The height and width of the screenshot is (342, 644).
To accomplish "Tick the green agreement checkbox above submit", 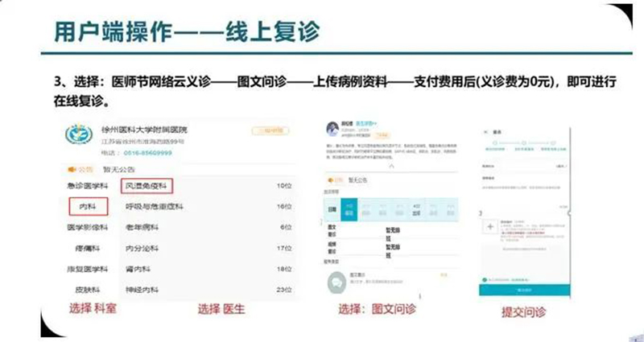I will pos(483,279).
